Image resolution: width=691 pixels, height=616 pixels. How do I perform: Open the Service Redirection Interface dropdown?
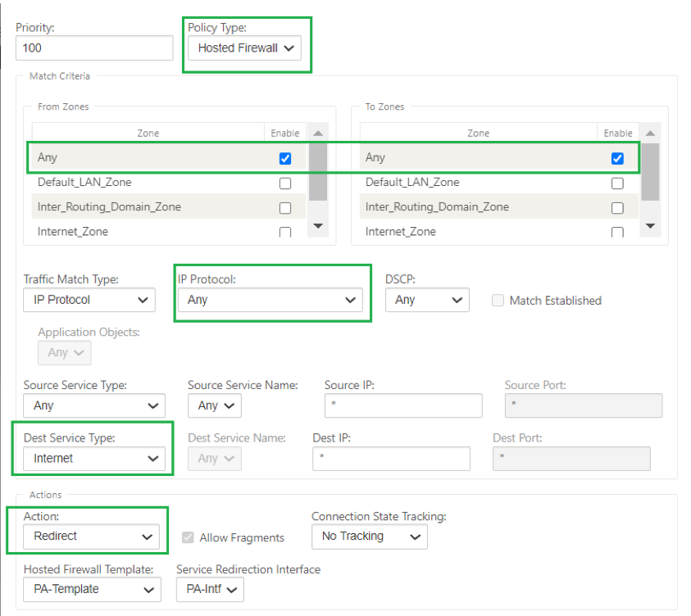pyautogui.click(x=210, y=589)
